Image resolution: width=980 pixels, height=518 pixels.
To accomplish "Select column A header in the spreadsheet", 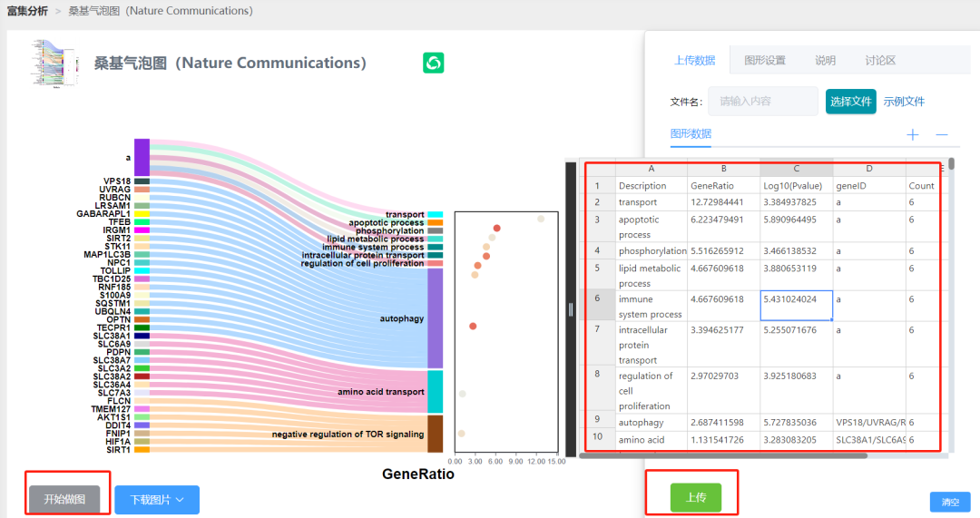I will click(x=652, y=169).
